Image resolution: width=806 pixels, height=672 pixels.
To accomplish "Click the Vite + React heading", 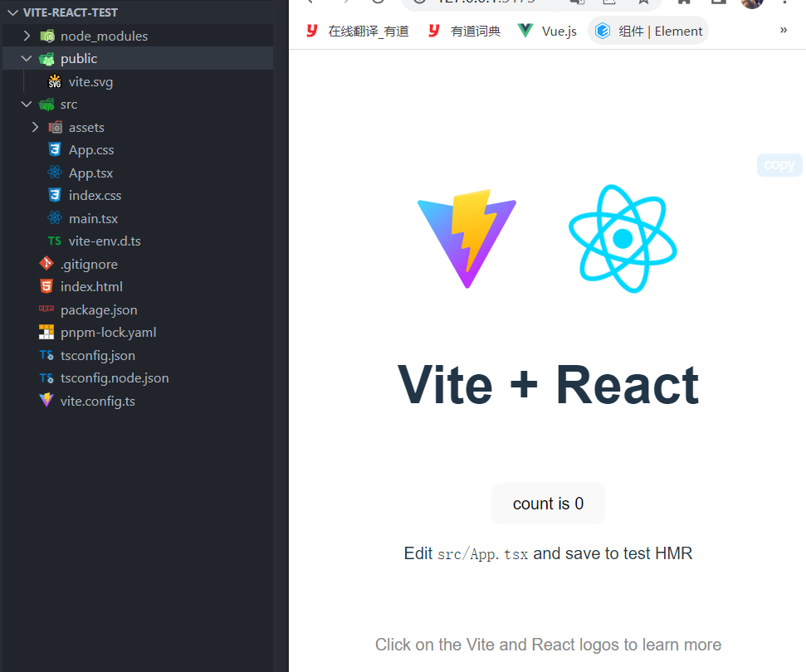I will click(x=548, y=385).
